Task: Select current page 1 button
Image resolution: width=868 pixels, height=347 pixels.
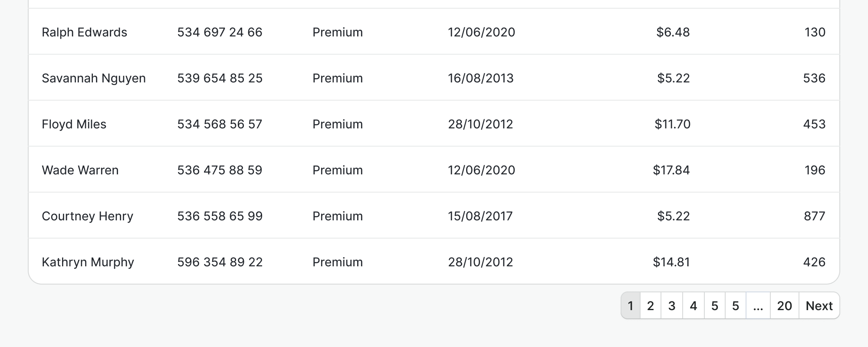Action: tap(631, 306)
